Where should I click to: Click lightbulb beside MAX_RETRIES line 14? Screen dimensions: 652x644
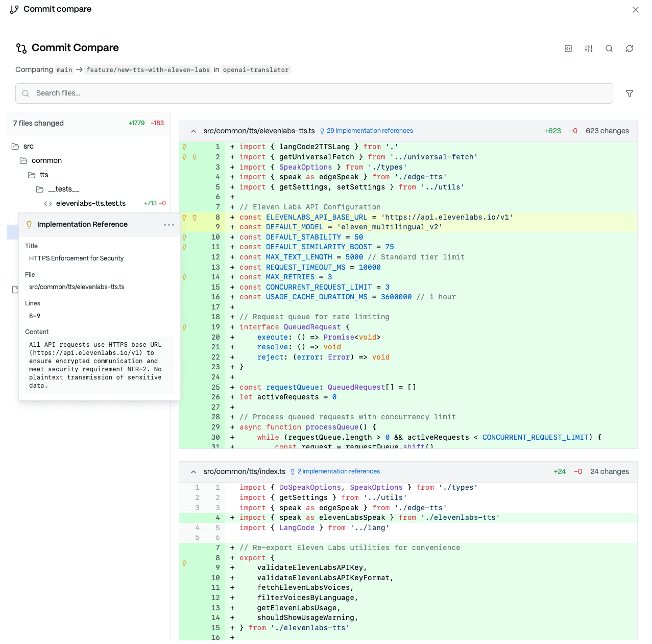184,277
